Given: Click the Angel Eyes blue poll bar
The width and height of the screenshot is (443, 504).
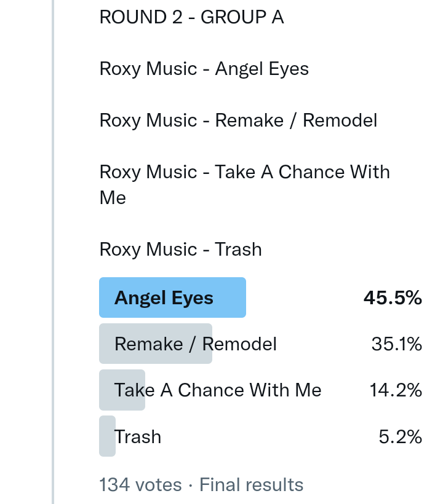Looking at the screenshot, I should coord(229,298).
